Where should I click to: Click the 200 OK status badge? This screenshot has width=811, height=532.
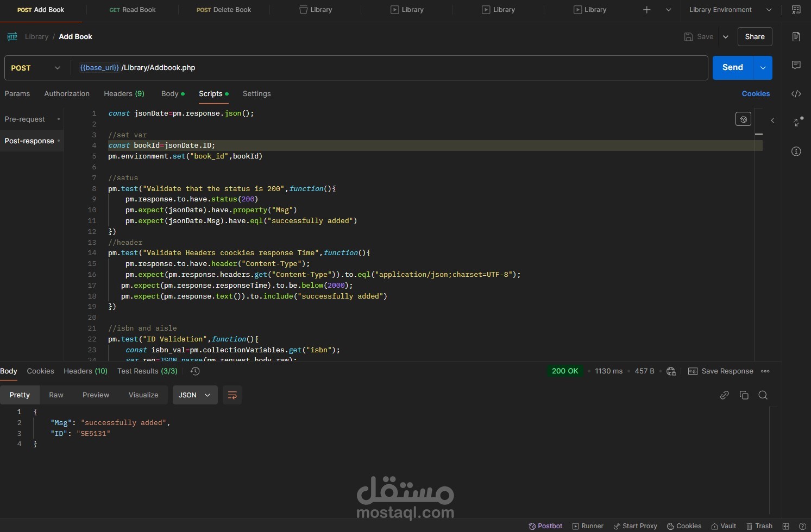click(x=565, y=371)
